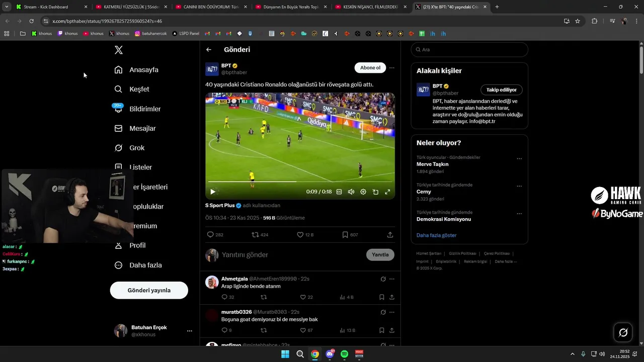Open options for Demokrasi Komisyonu trend
The width and height of the screenshot is (644, 362).
click(519, 214)
